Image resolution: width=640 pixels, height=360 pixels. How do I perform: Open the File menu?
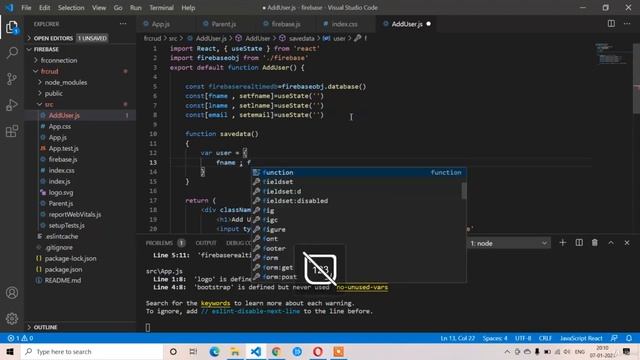[26, 8]
